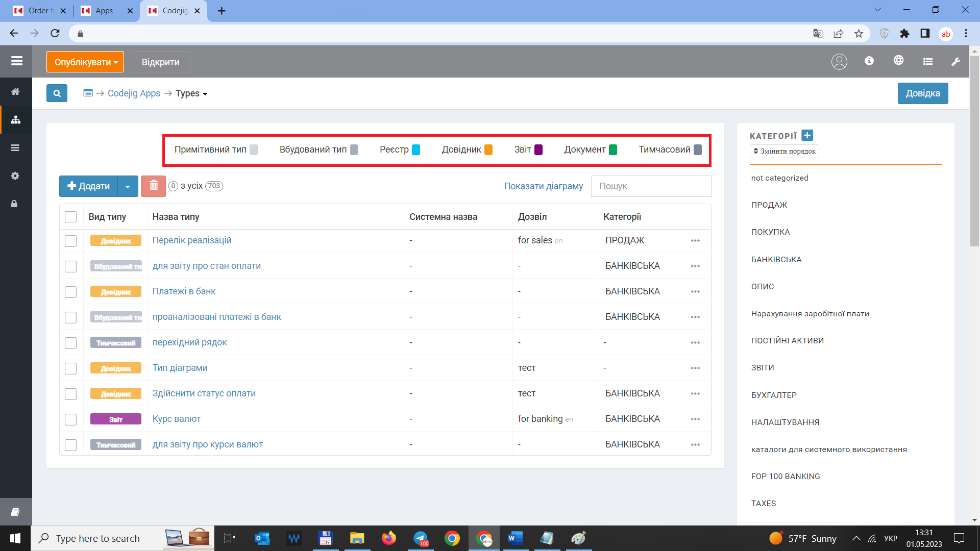Image resolution: width=980 pixels, height=551 pixels.
Task: Open the book icon at the sidebar bottom
Action: pos(15,512)
